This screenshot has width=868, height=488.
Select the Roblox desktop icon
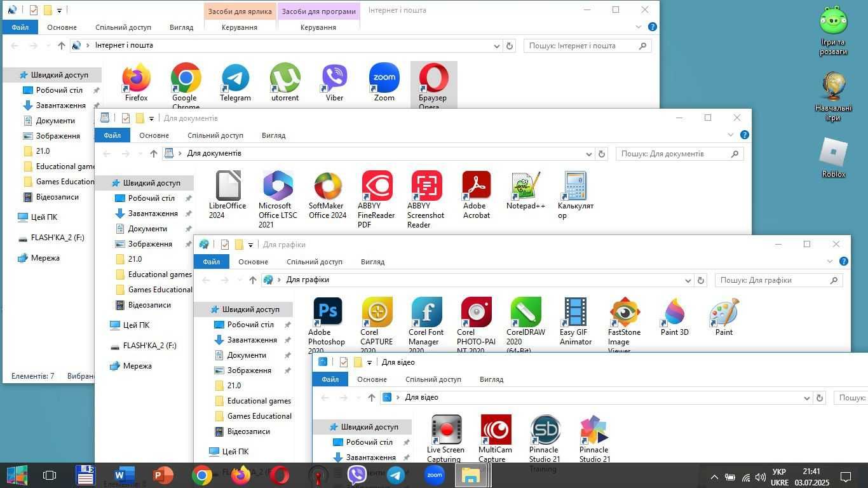click(x=834, y=158)
